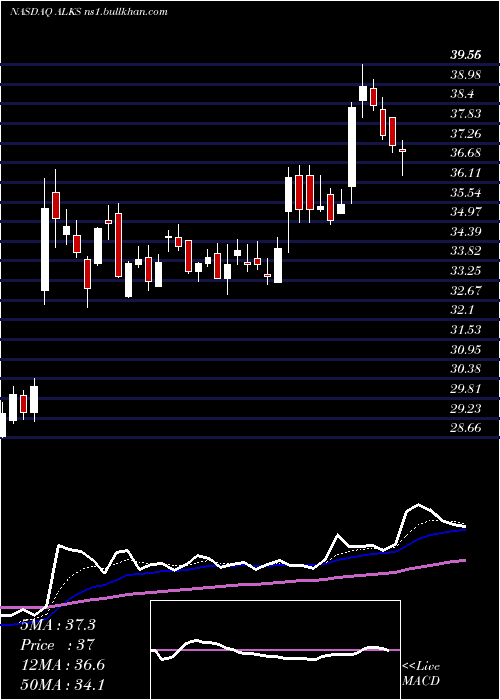
Task: Click the 28.66 price axis label
Action: click(466, 428)
